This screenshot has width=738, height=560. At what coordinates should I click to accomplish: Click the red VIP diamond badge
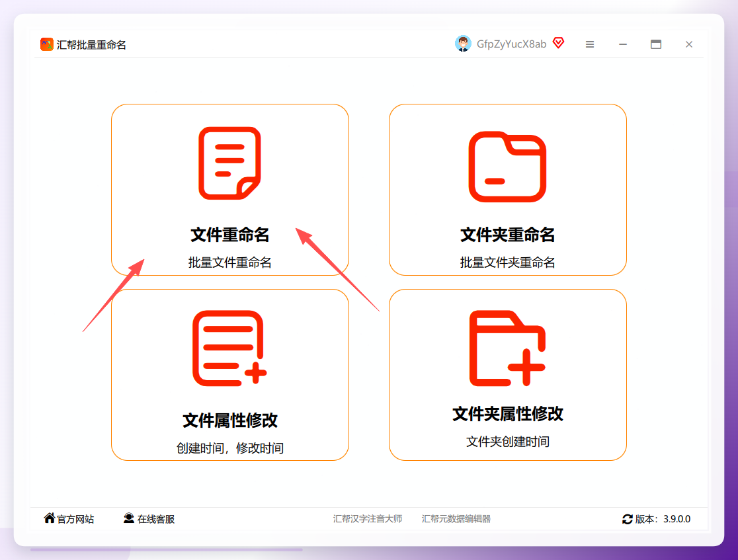pyautogui.click(x=558, y=43)
